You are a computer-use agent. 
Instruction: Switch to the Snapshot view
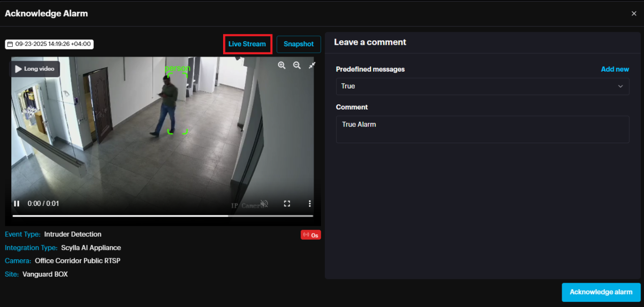click(x=299, y=44)
